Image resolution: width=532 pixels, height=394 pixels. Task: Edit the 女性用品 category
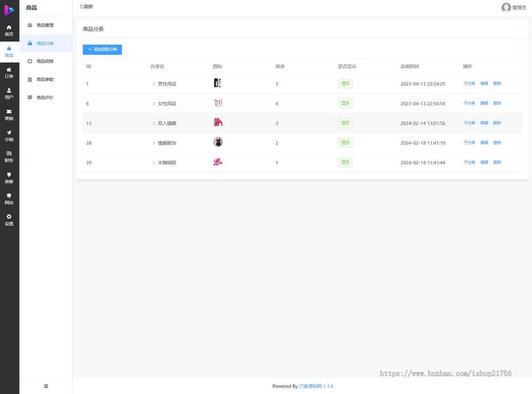[x=484, y=103]
